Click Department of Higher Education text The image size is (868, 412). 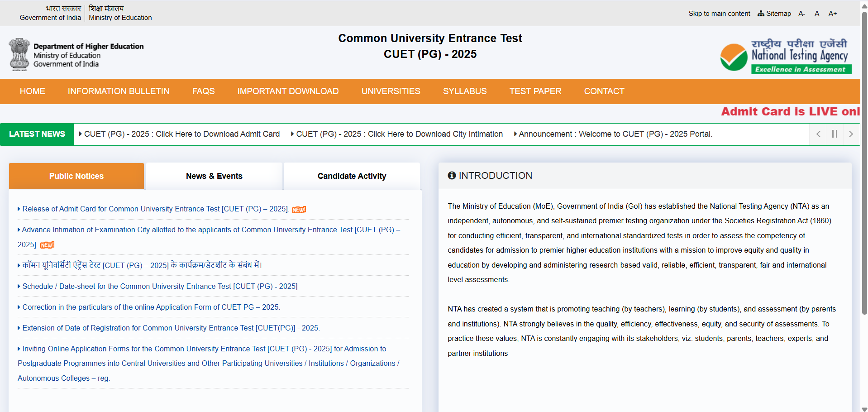coord(88,46)
